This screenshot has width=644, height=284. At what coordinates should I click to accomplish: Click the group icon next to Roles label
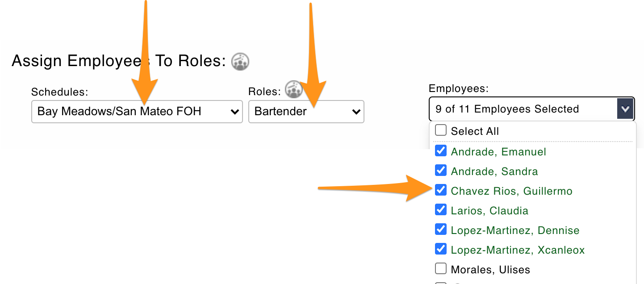[293, 89]
